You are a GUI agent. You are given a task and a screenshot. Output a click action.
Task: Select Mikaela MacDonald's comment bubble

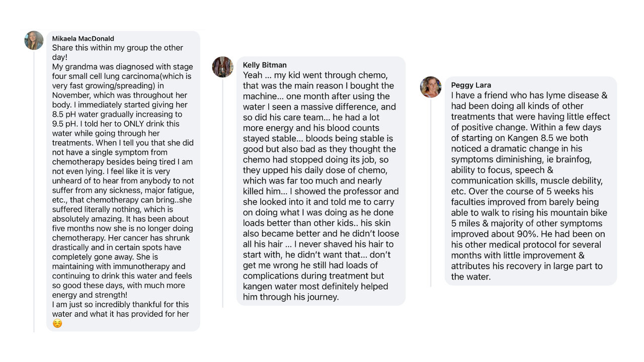click(123, 181)
